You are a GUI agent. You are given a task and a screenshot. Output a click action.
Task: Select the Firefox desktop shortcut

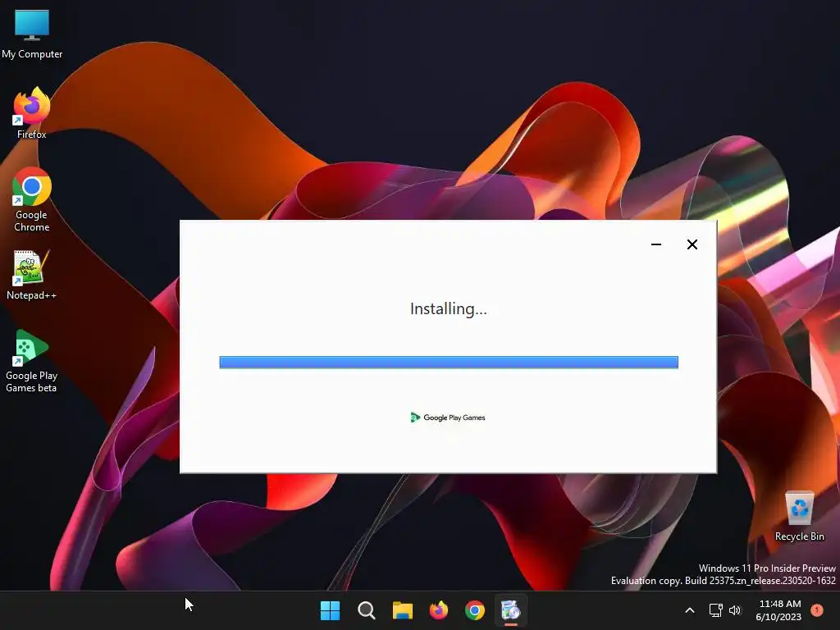coord(32,113)
